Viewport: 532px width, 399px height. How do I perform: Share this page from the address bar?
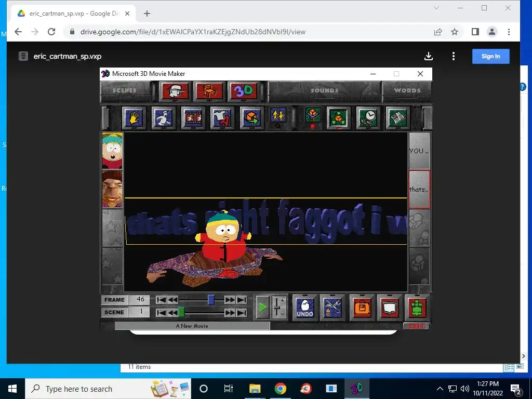437,32
